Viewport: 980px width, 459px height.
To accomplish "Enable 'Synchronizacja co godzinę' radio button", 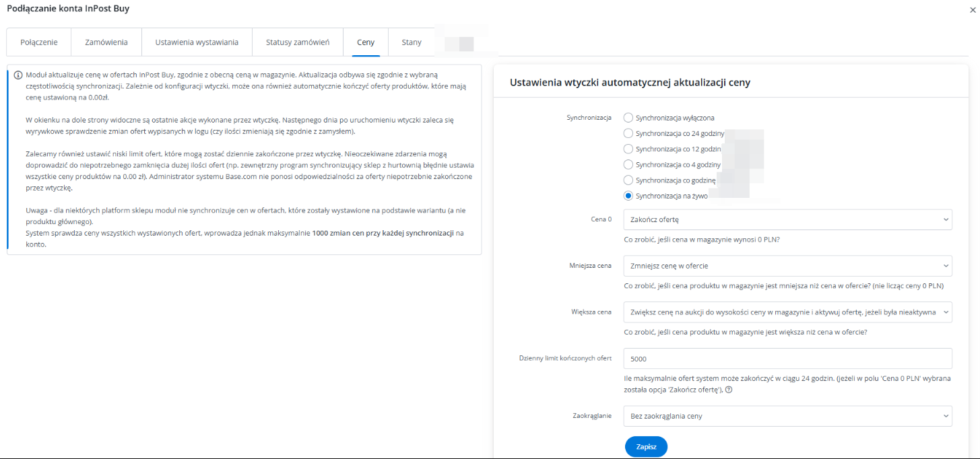I will pos(628,180).
